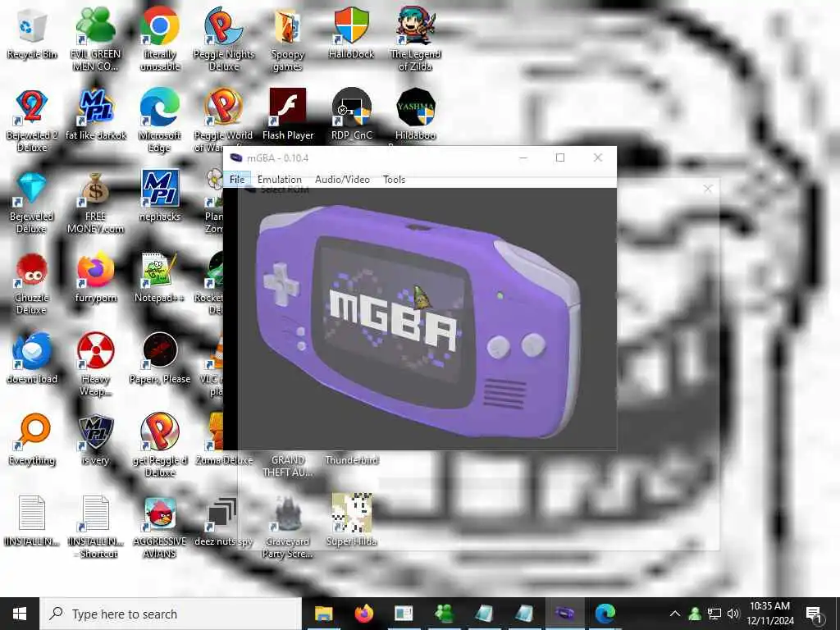Open the taskbar clock and date
Viewport: 840px width, 630px height.
(769, 614)
